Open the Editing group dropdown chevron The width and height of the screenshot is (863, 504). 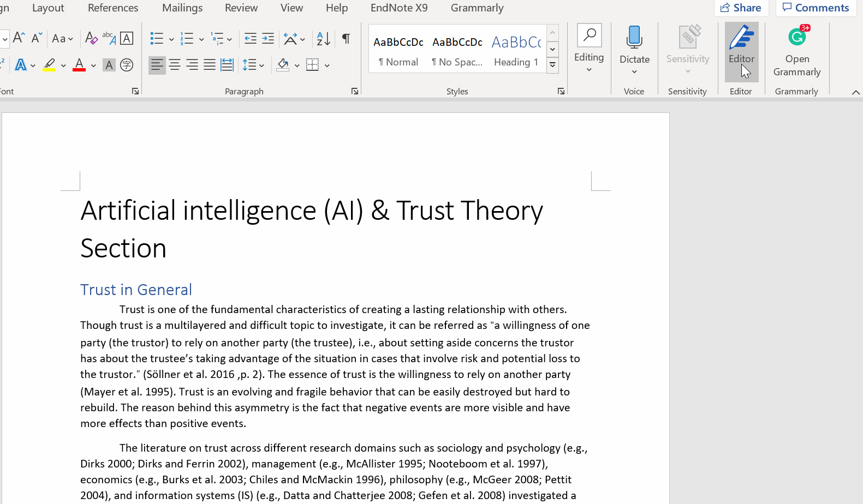(589, 70)
